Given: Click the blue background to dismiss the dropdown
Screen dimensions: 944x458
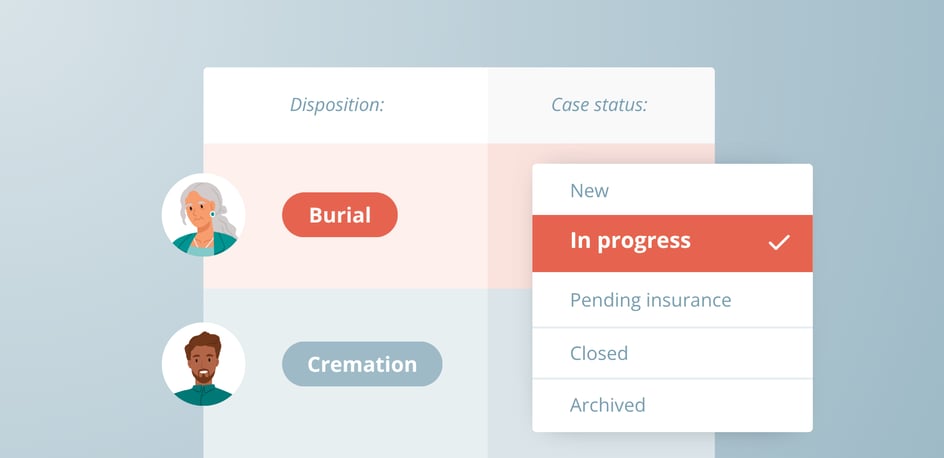Looking at the screenshot, I should (860, 90).
